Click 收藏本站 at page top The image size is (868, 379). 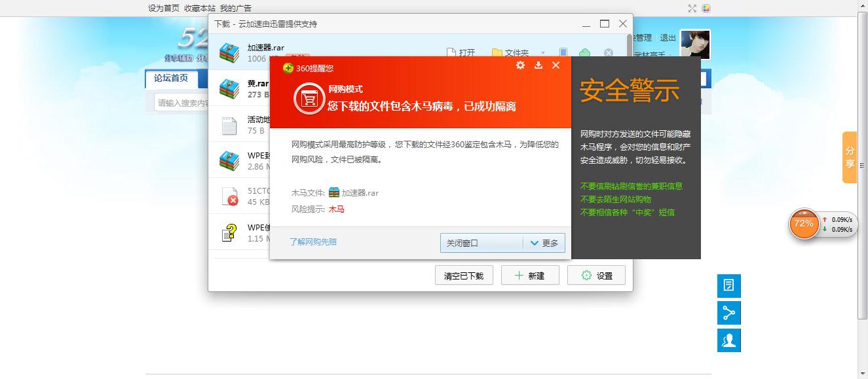[200, 9]
